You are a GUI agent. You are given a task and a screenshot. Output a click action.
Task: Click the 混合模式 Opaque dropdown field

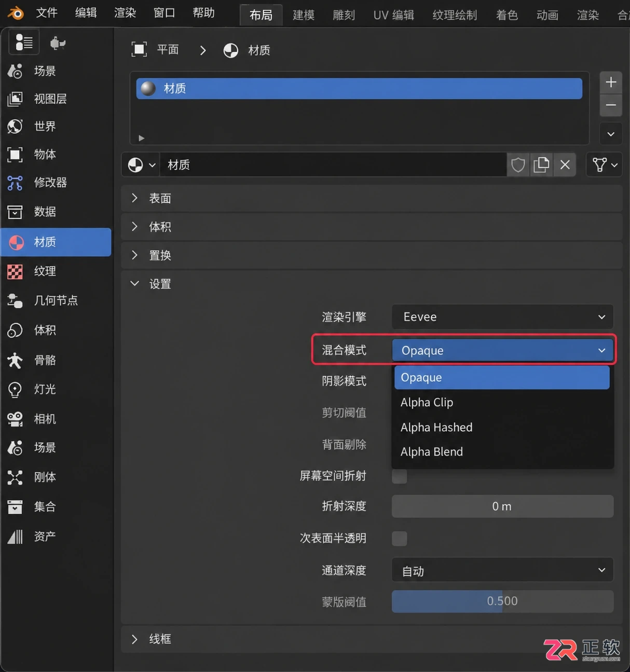(x=502, y=350)
